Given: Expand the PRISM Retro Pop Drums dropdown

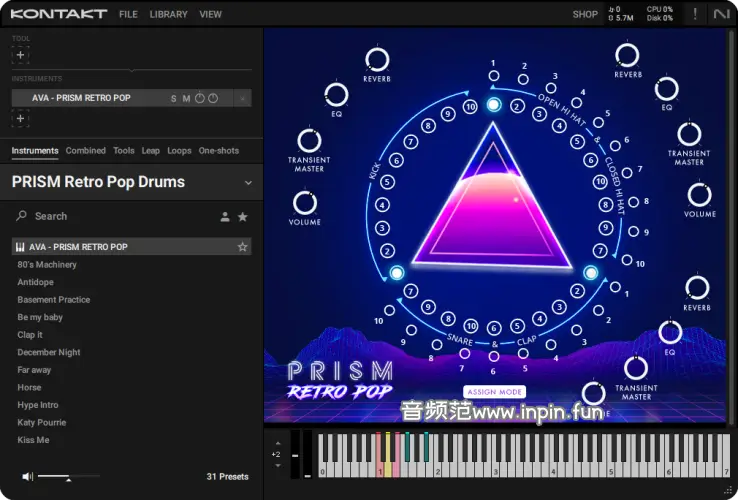Looking at the screenshot, I should (x=248, y=183).
